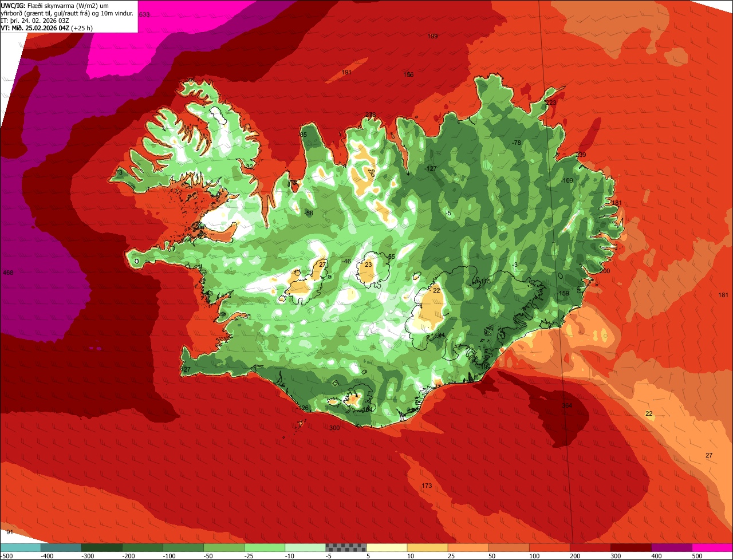
Task: Select the map value '-58' in northwest Iceland
Action: 309,213
